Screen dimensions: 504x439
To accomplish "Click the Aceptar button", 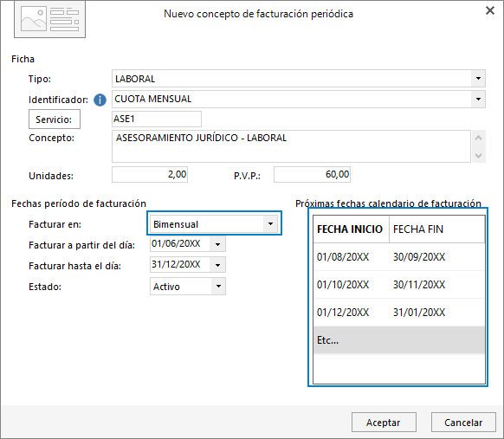I will point(384,422).
